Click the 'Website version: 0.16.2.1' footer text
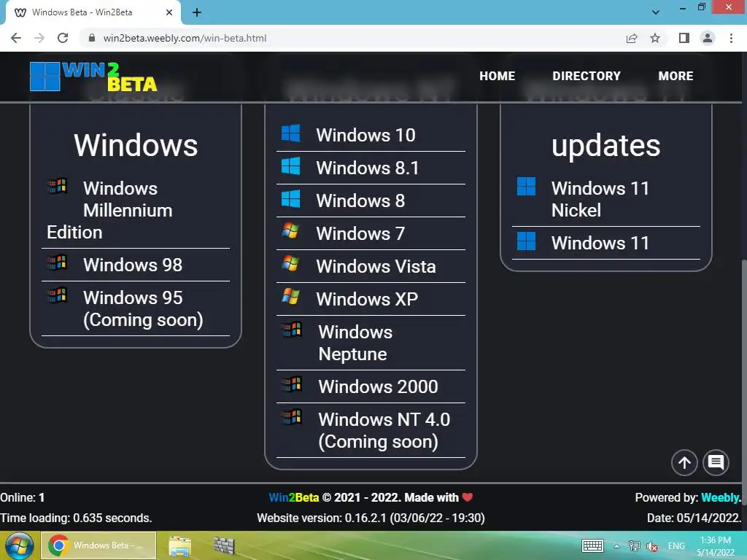Screen dimensions: 747x560 click(x=371, y=518)
